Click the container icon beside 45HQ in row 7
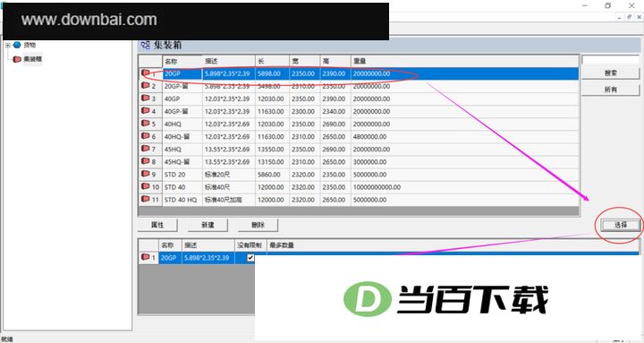Image resolution: width=644 pixels, height=343 pixels. (146, 149)
